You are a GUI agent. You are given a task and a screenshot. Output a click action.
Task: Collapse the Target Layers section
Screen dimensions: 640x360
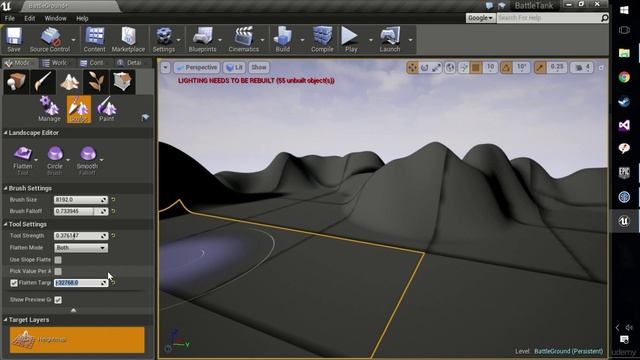[x=6, y=320]
